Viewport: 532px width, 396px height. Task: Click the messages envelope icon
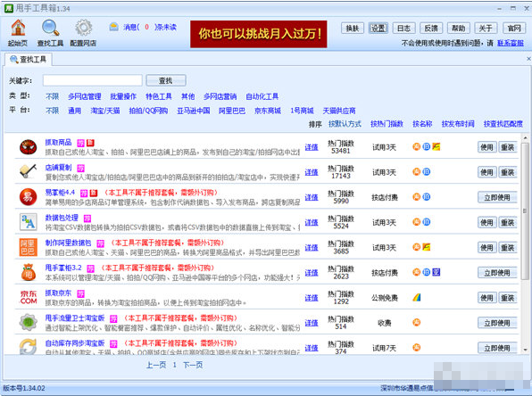pos(113,27)
